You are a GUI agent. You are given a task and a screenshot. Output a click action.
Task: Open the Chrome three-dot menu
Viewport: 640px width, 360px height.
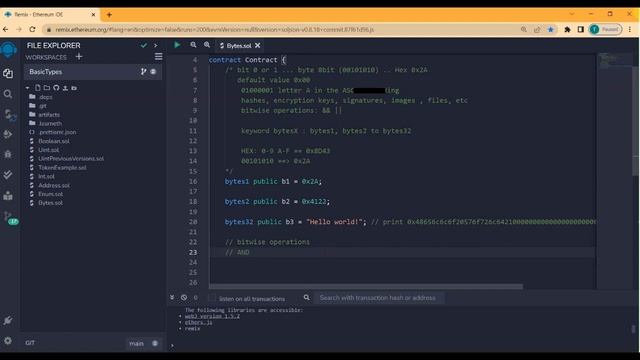(x=630, y=29)
